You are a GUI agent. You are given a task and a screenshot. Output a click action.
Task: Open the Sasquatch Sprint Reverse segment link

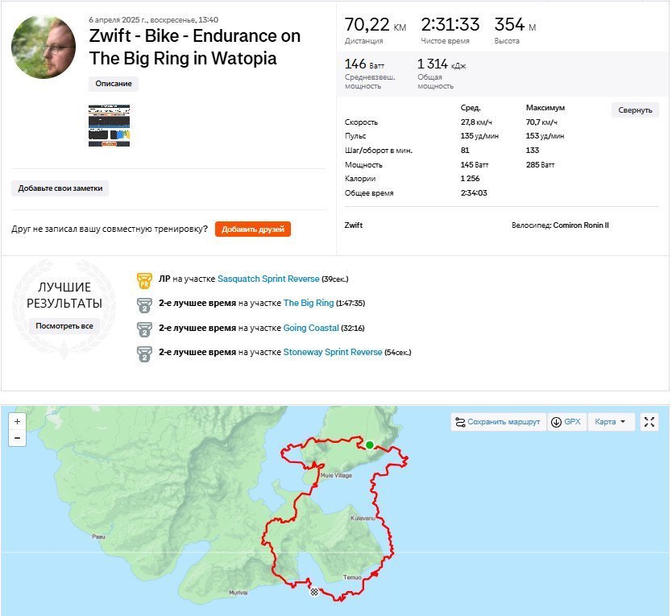[268, 279]
